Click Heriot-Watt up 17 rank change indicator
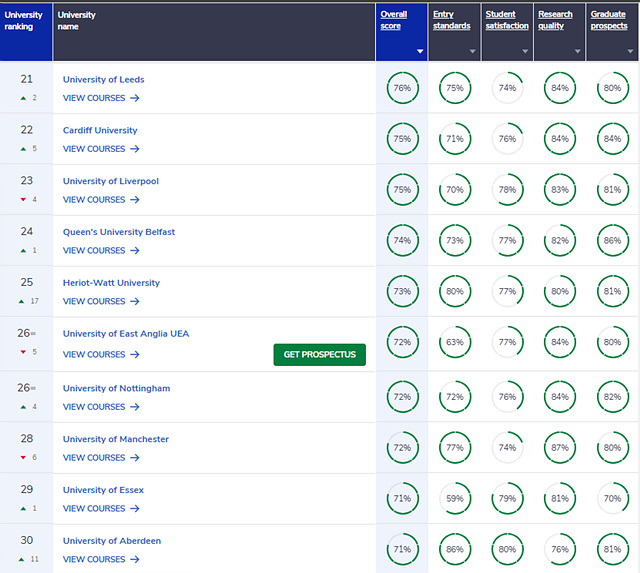640x573 pixels. [28, 301]
